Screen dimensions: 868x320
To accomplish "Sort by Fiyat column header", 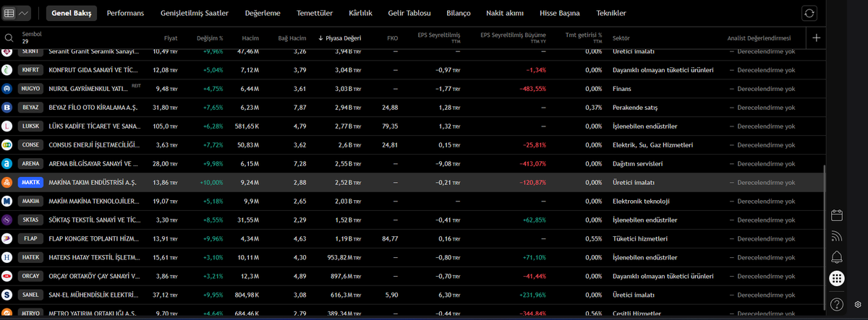I will point(171,38).
